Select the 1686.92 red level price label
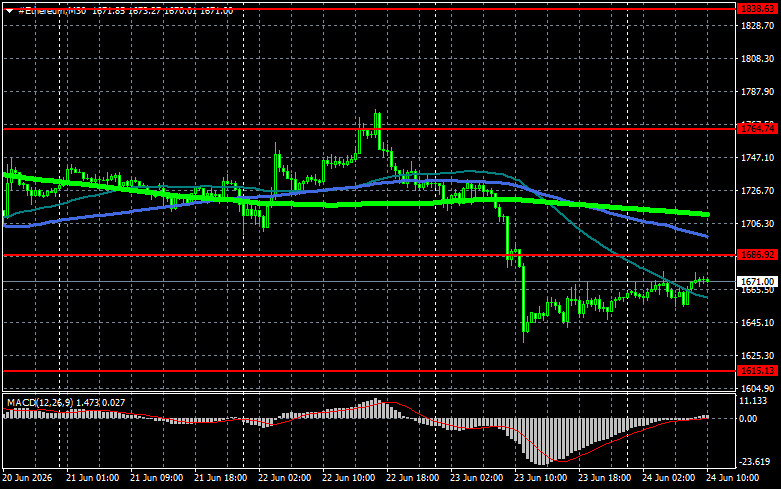 pos(758,255)
